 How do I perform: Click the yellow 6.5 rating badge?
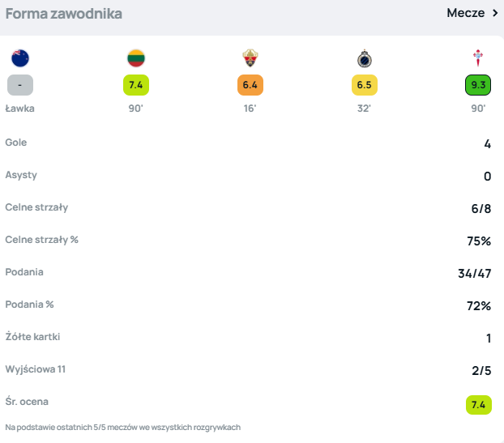tap(365, 85)
